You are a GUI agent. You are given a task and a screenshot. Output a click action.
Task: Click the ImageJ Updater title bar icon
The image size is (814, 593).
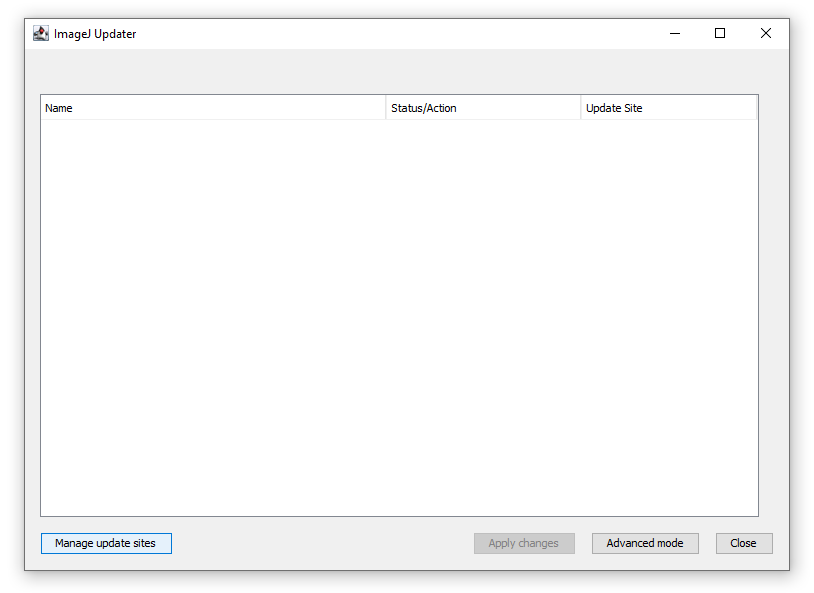[41, 34]
